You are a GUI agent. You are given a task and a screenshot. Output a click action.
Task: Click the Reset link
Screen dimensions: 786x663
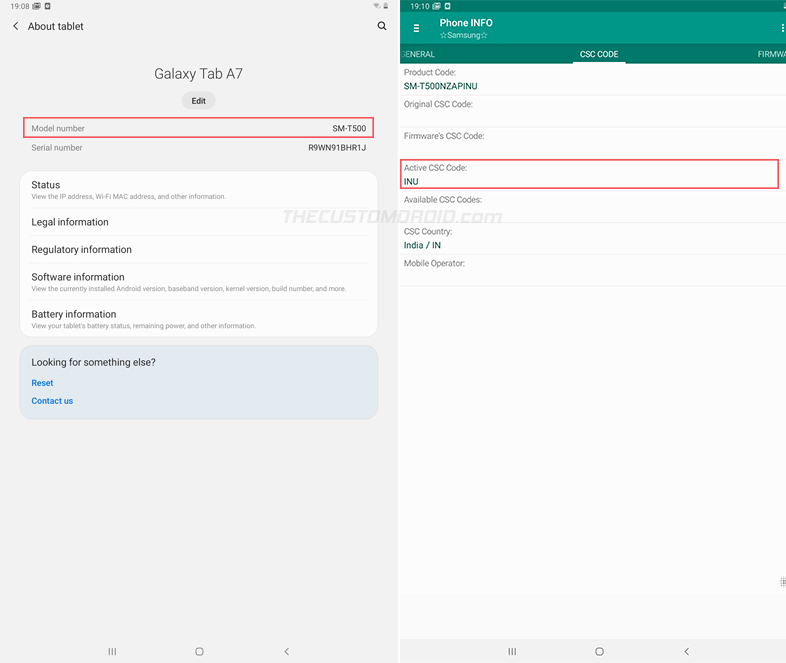[42, 383]
